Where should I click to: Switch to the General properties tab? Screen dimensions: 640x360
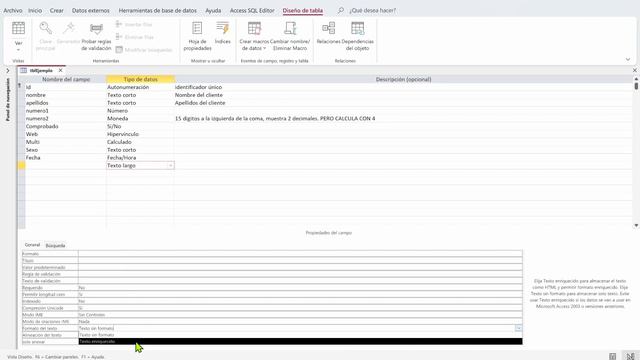pos(32,245)
